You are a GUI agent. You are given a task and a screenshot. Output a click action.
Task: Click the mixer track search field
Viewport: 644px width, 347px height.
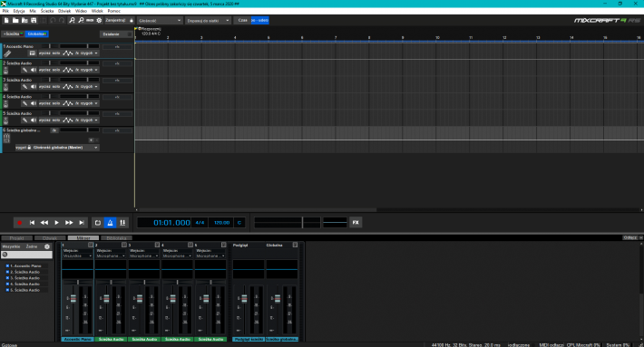coord(27,255)
